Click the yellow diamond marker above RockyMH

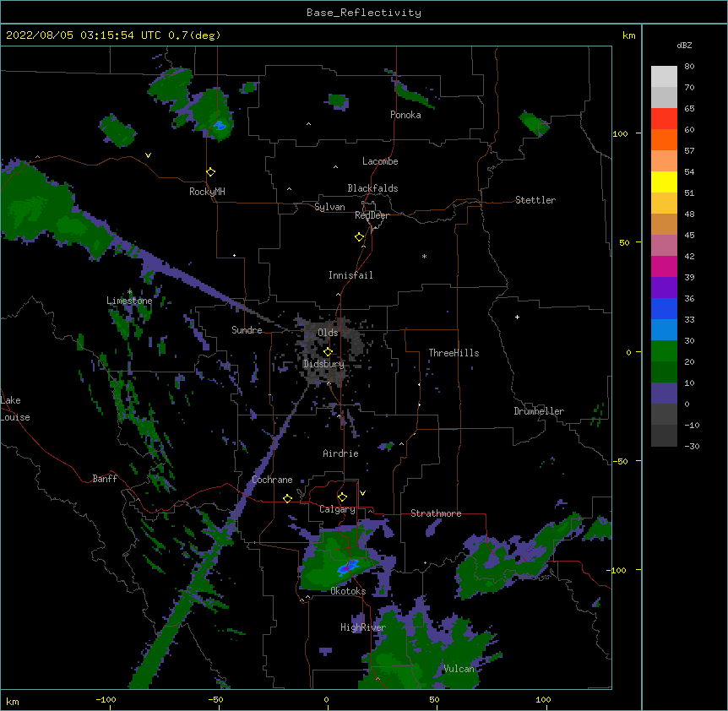[x=210, y=172]
